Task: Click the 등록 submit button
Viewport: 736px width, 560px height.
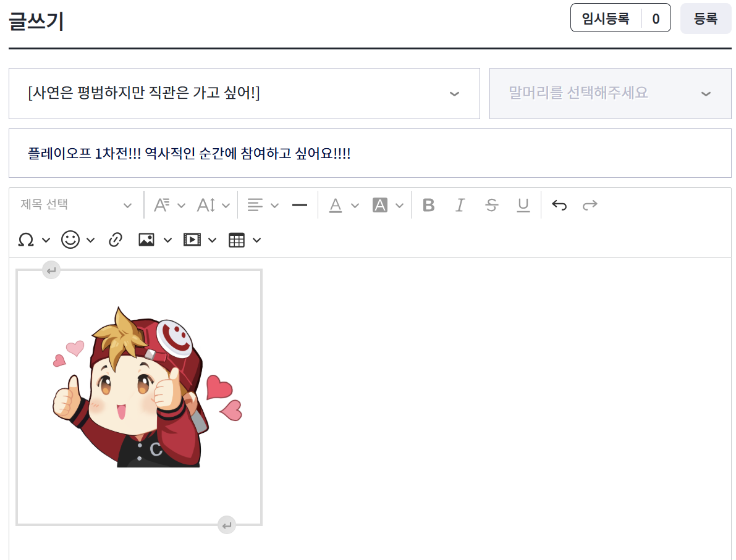Action: pyautogui.click(x=705, y=19)
